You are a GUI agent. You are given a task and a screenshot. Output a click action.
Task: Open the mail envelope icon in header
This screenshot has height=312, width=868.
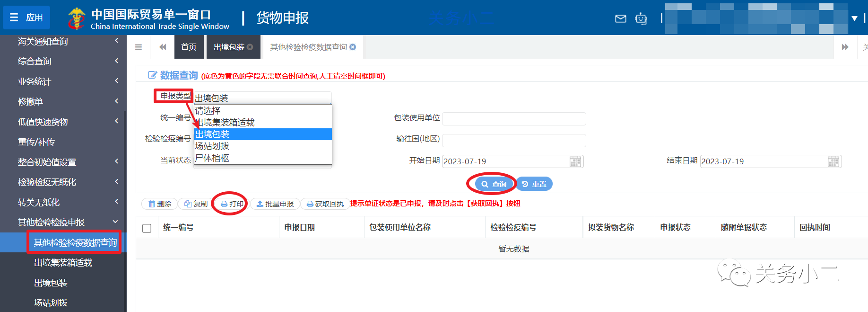click(620, 18)
